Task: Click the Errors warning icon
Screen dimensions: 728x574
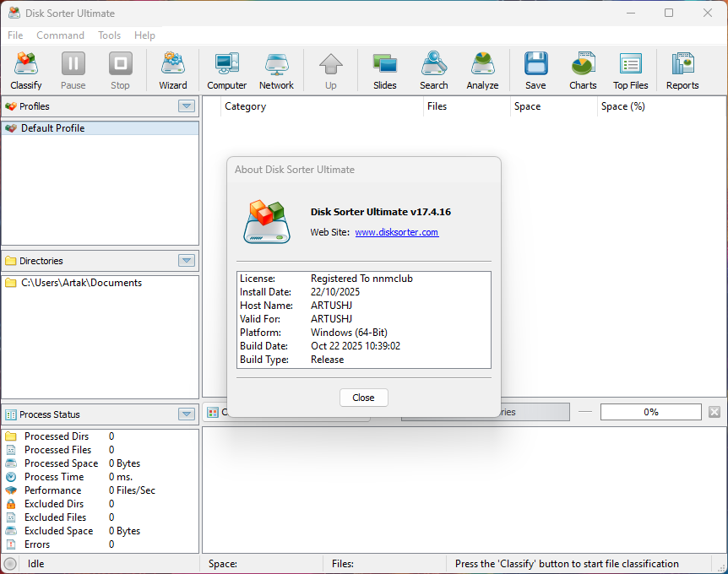Action: click(x=11, y=544)
